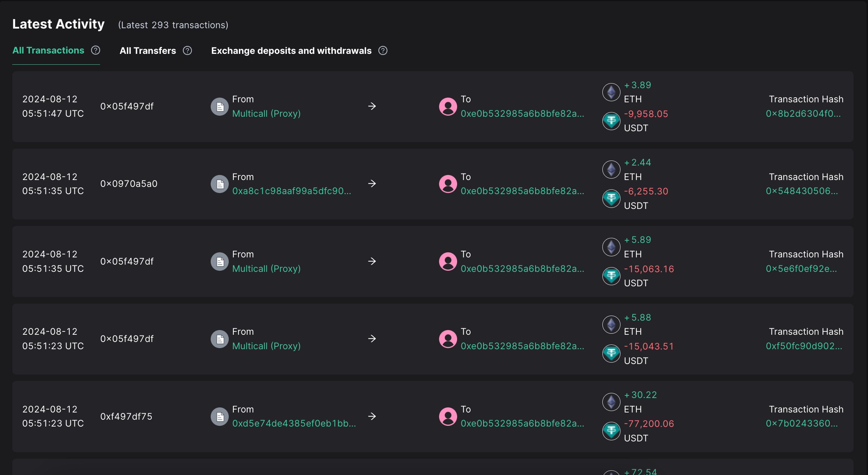Click ETH icon beside +30.22 amount

[611, 402]
